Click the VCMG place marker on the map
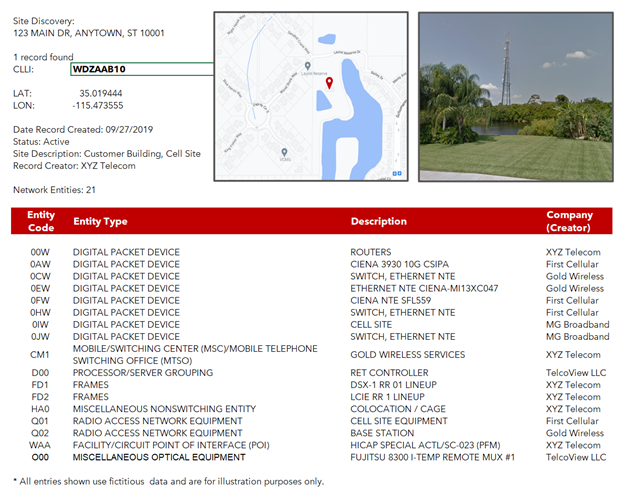Image resolution: width=624 pixels, height=489 pixels. (285, 152)
